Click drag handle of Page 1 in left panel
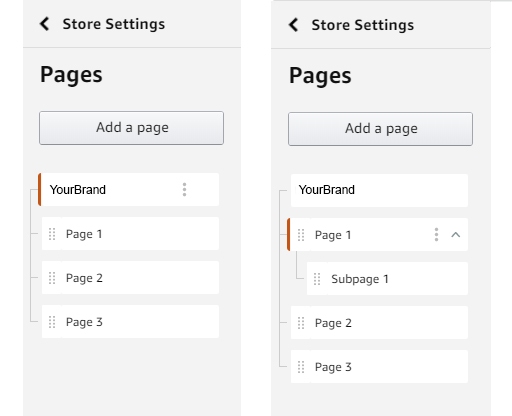Image resolution: width=512 pixels, height=416 pixels. click(52, 234)
